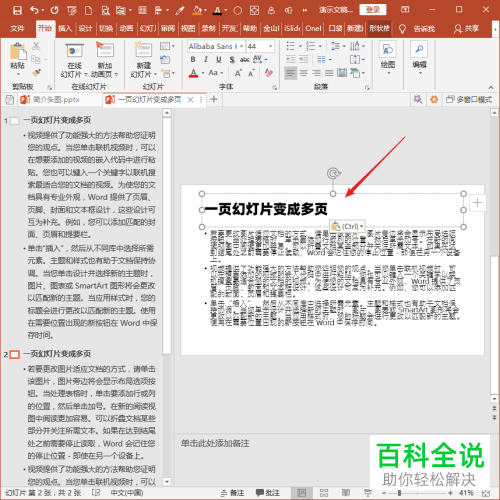
Task: Toggle Bold formatting
Action: [x=193, y=60]
